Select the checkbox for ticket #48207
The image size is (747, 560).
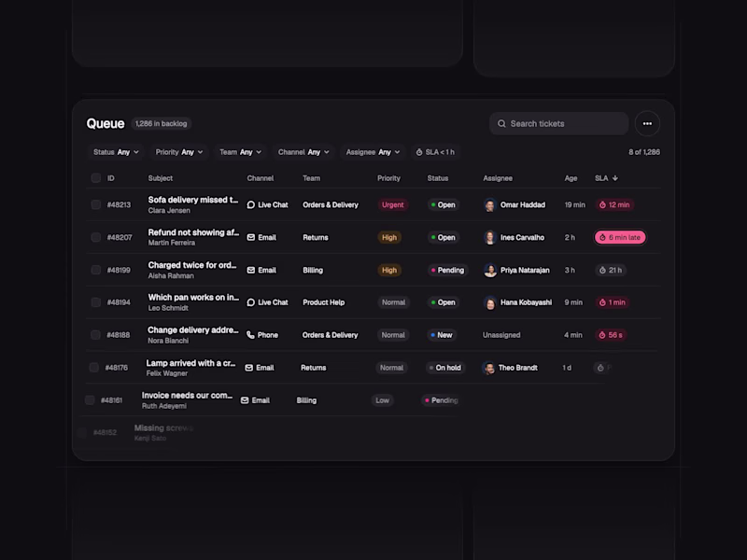96,237
